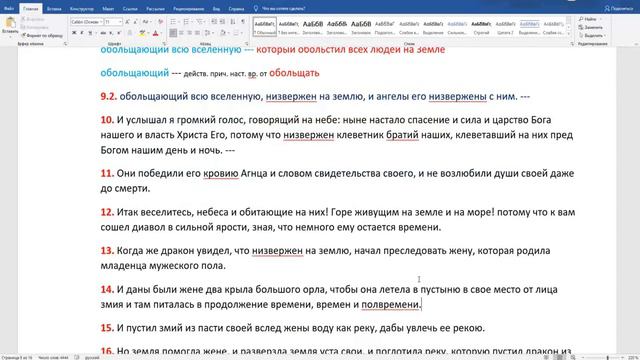
Task: Open the paragraph borders icon
Action: [236, 33]
